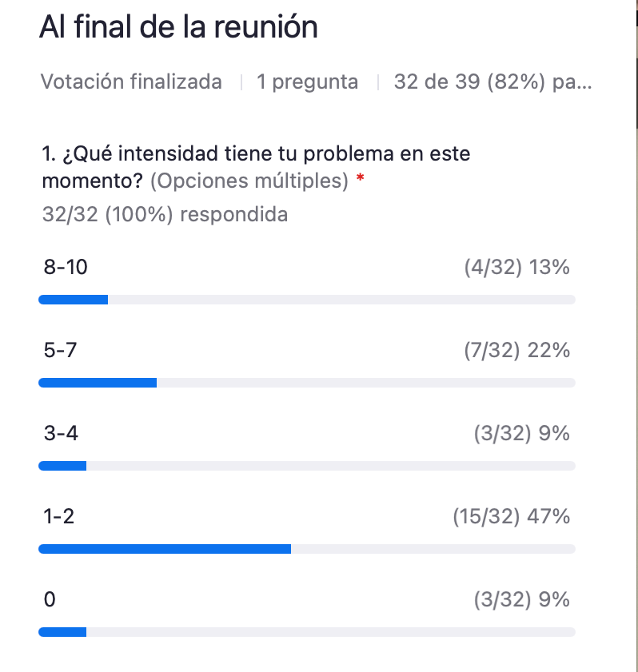Click the red required asterisk
638x672 pixels.
click(360, 177)
